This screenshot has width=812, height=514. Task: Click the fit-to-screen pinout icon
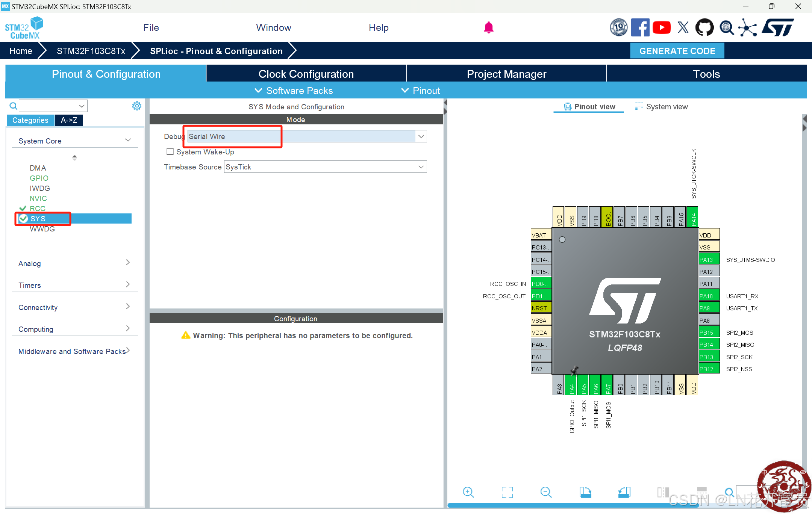(507, 492)
